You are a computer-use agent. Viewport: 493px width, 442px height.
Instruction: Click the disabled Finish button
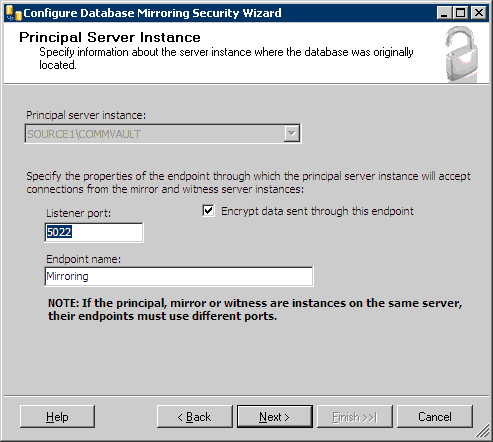point(355,416)
